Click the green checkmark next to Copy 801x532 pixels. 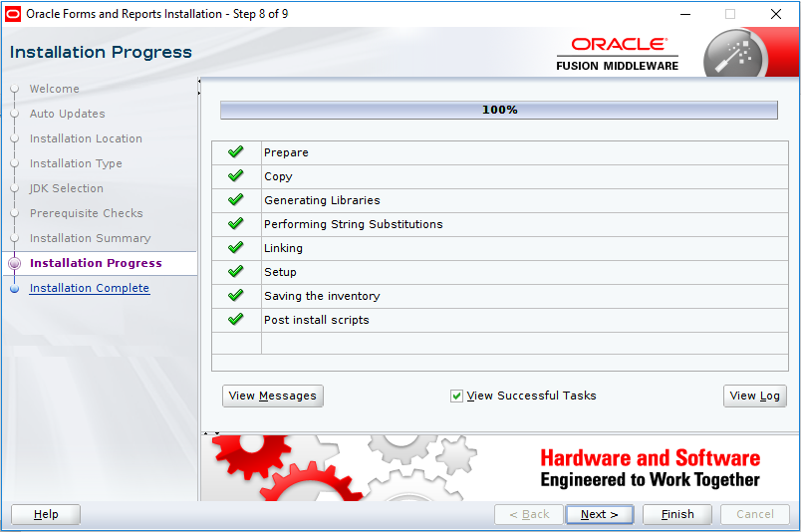235,176
